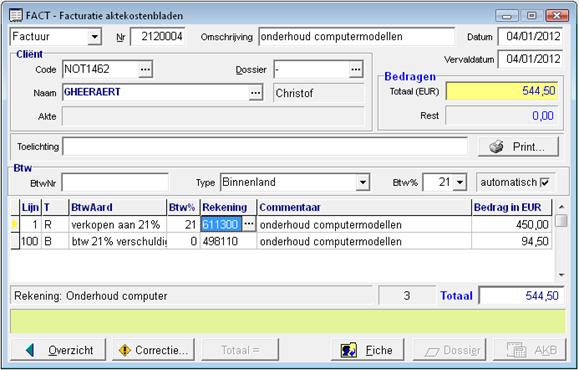
Task: Click the Akte field
Action: coord(213,116)
